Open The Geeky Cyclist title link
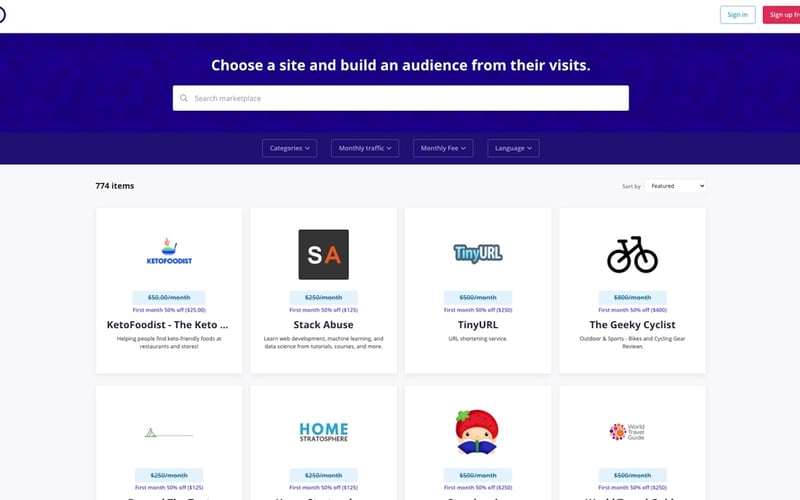The height and width of the screenshot is (500, 800). coord(632,324)
